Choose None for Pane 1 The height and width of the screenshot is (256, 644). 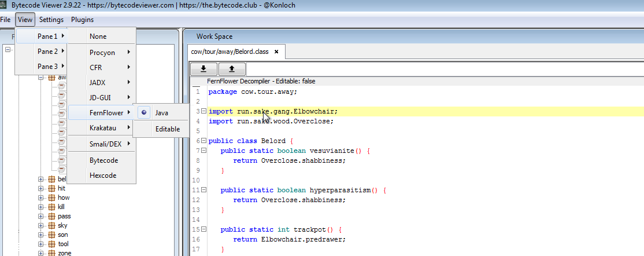point(101,36)
